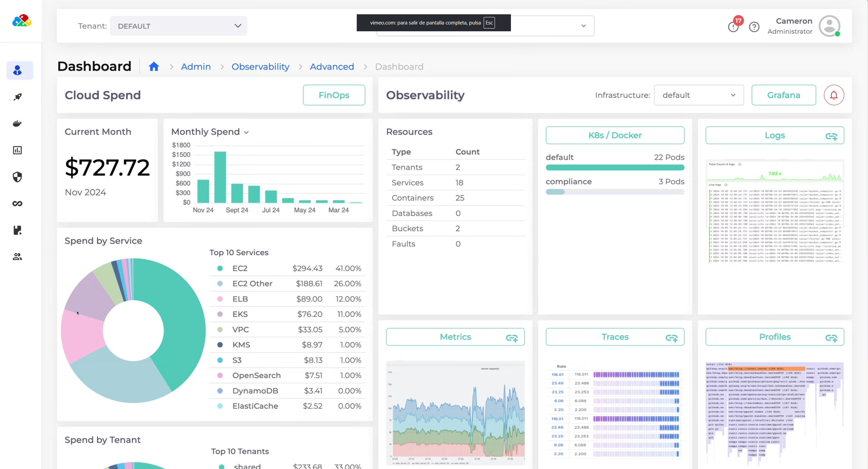The height and width of the screenshot is (469, 868).
Task: Open the Tenant DEFAULT dropdown
Action: (178, 26)
